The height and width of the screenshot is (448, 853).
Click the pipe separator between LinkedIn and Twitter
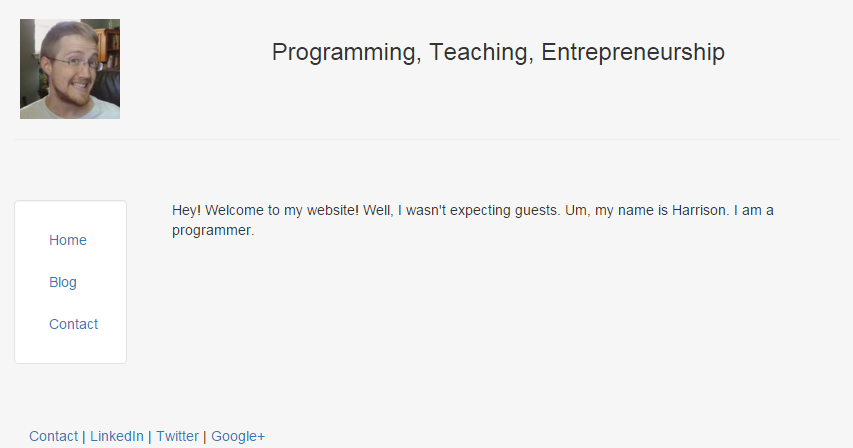click(150, 436)
